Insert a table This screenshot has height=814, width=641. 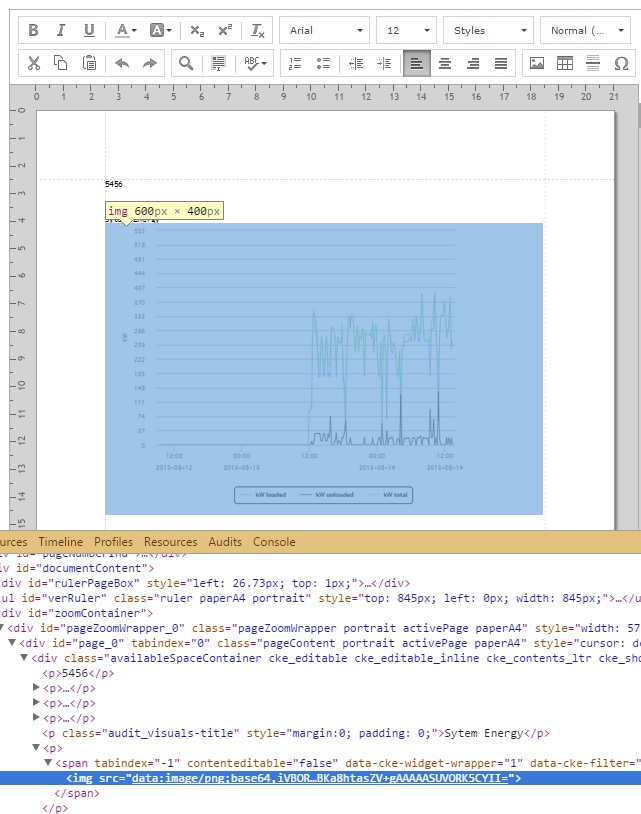tap(565, 64)
